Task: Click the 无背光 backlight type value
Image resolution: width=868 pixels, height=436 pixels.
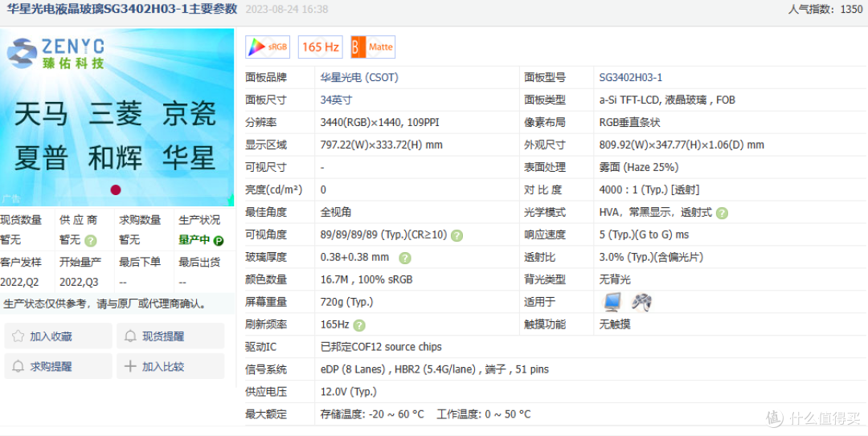Action: pos(615,280)
